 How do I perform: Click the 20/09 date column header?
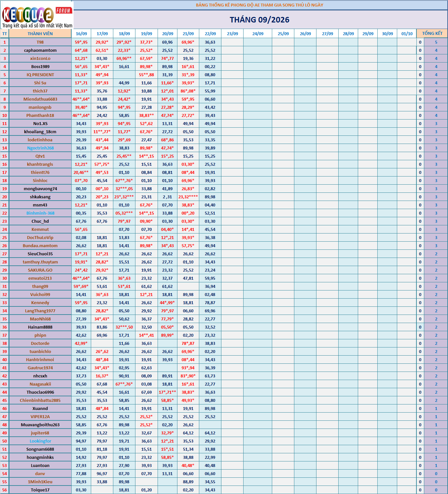click(168, 34)
